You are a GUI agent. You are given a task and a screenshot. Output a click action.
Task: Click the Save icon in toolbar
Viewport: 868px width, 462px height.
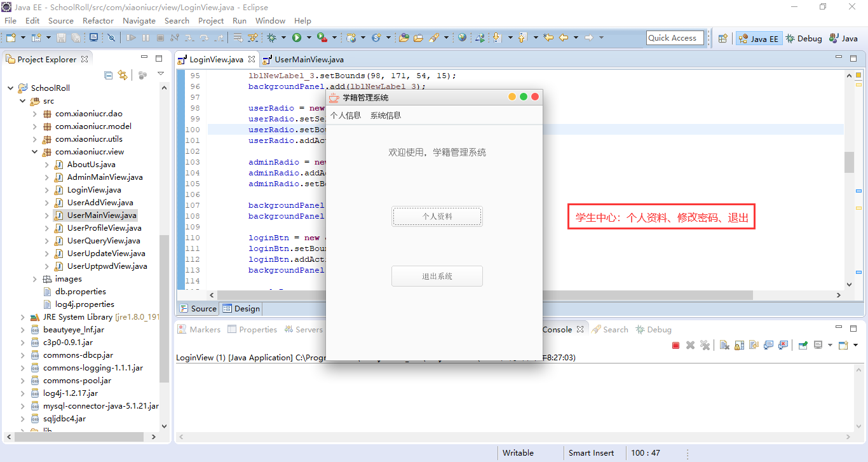(x=61, y=37)
